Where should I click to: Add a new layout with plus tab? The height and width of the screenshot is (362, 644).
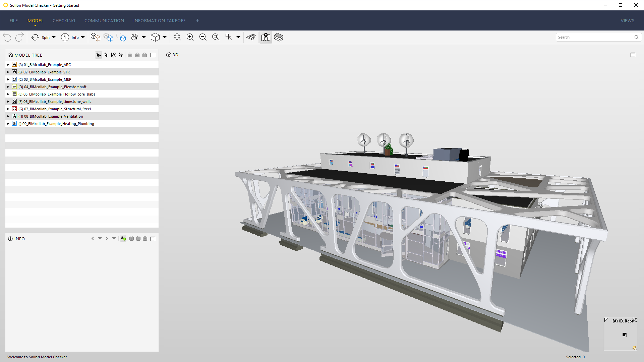pos(198,20)
